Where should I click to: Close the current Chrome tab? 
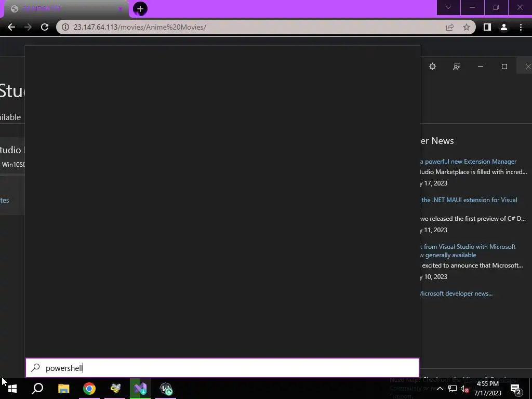click(x=120, y=9)
